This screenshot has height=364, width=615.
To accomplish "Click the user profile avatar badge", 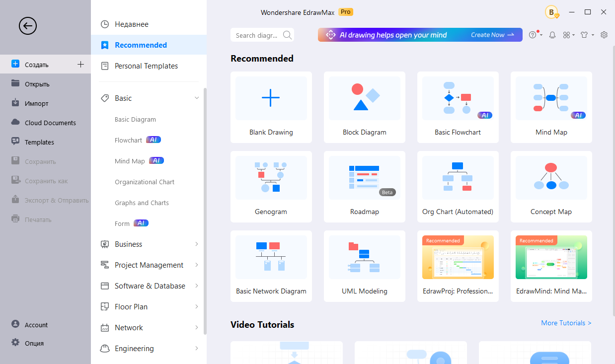I will coord(551,12).
